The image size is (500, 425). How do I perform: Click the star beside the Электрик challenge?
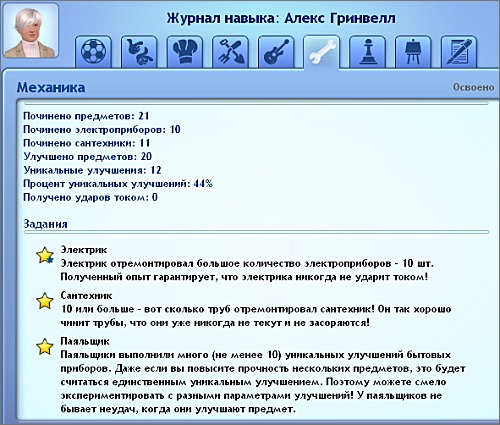pyautogui.click(x=45, y=255)
